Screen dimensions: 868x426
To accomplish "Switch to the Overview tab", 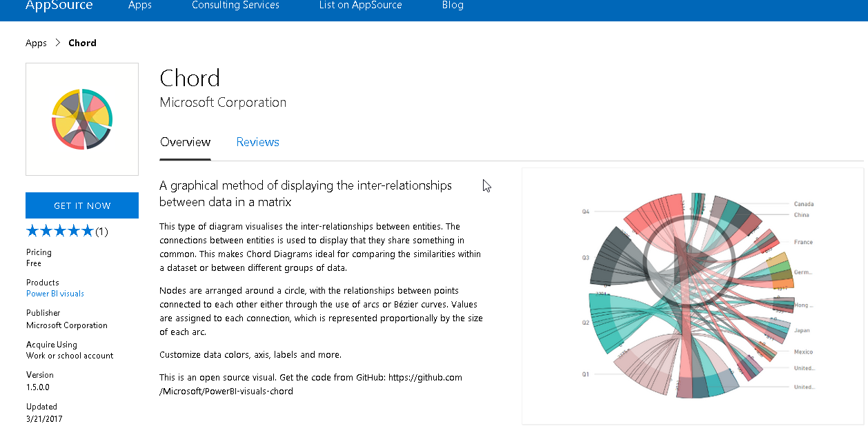I will pos(185,142).
